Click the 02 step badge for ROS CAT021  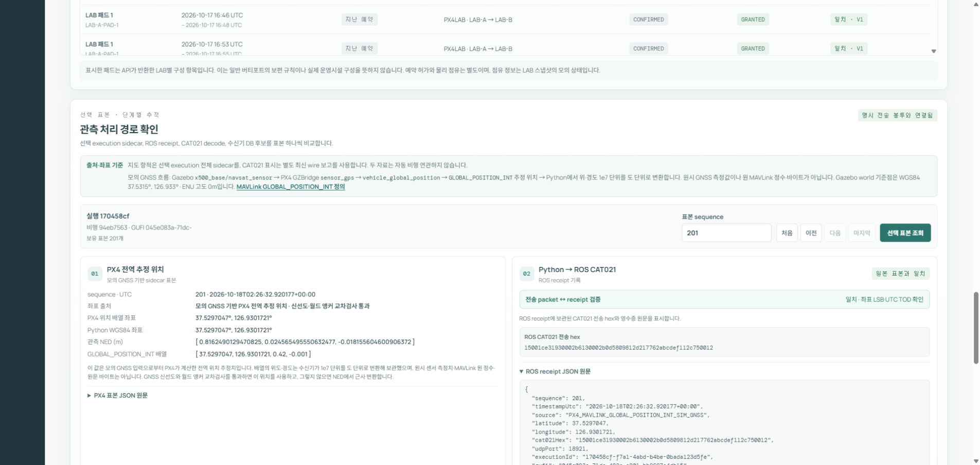[x=526, y=274]
